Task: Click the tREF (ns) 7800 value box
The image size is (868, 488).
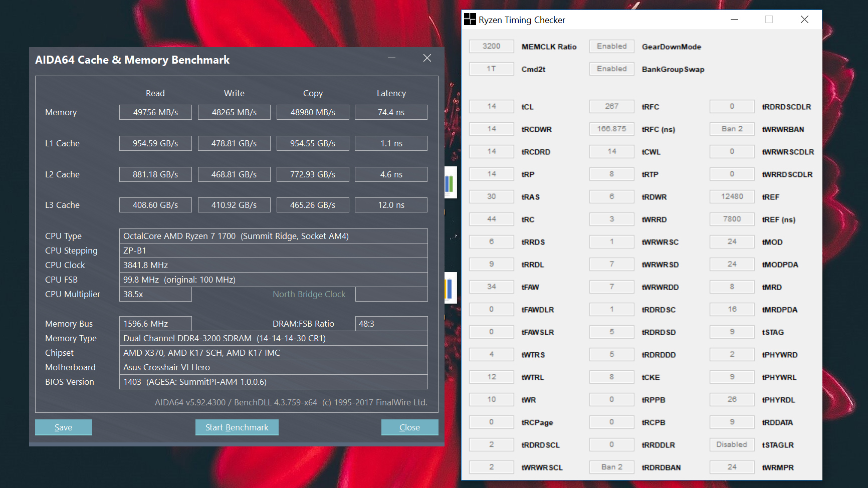Action: pos(732,219)
